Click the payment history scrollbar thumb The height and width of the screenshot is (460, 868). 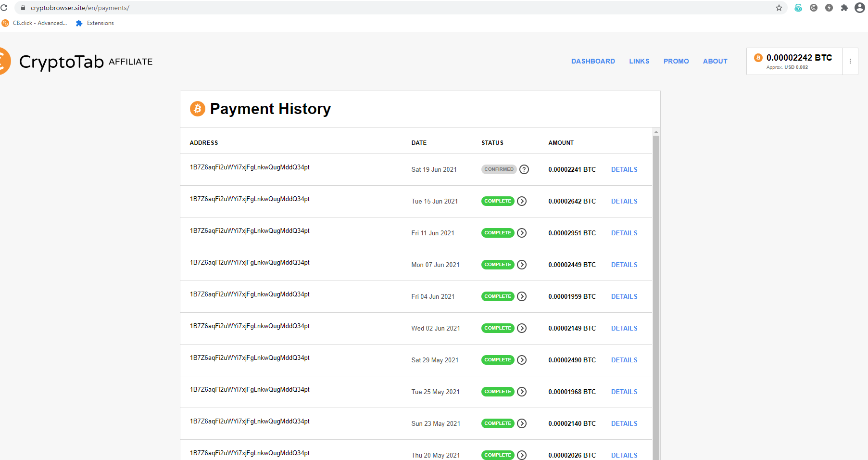click(656, 297)
